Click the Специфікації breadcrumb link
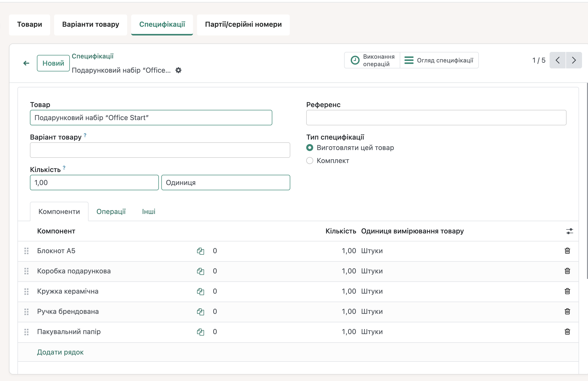The image size is (588, 381). 93,56
